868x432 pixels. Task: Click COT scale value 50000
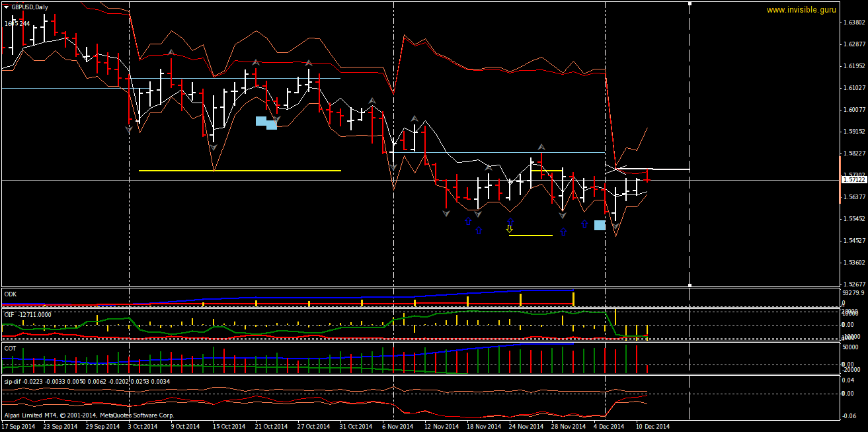(851, 346)
